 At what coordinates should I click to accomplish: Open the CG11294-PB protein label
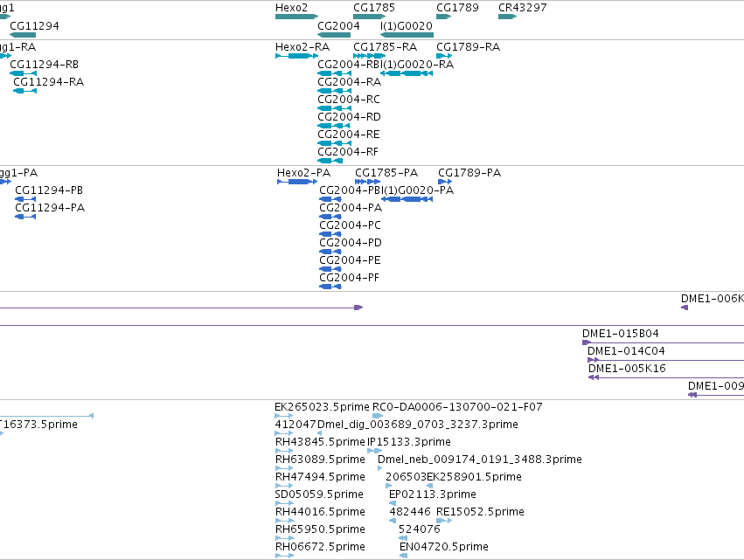click(x=49, y=190)
